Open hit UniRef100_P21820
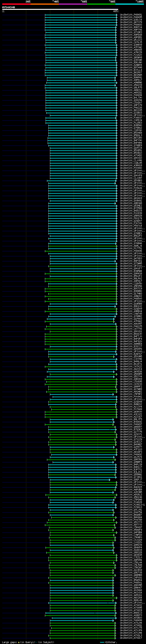The height and width of the screenshot is (644, 146). pyautogui.click(x=131, y=55)
